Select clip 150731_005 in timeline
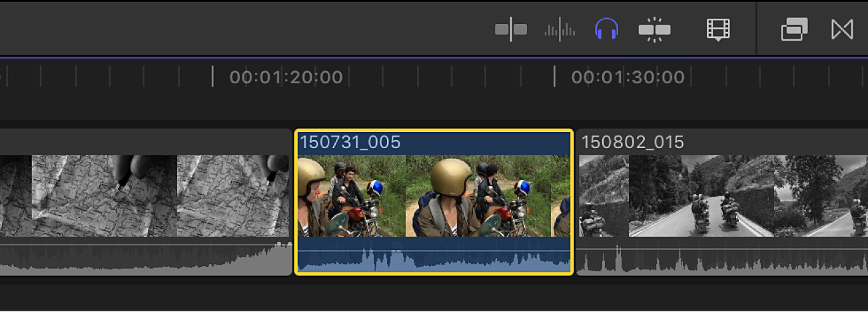The height and width of the screenshot is (312, 868). click(434, 201)
